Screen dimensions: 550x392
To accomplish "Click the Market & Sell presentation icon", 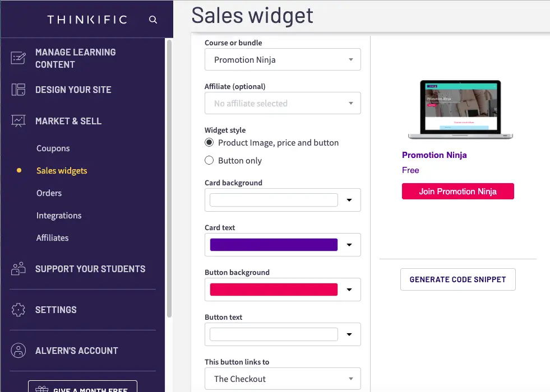I will [x=19, y=121].
